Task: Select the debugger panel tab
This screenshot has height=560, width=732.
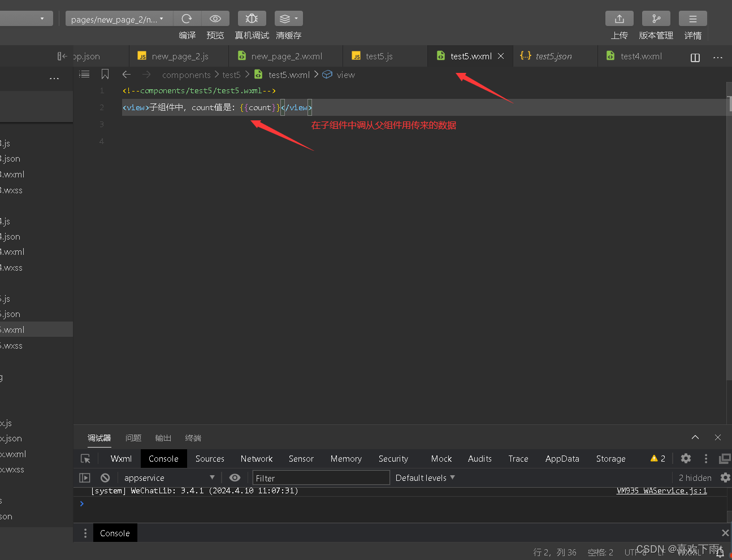Action: point(99,438)
